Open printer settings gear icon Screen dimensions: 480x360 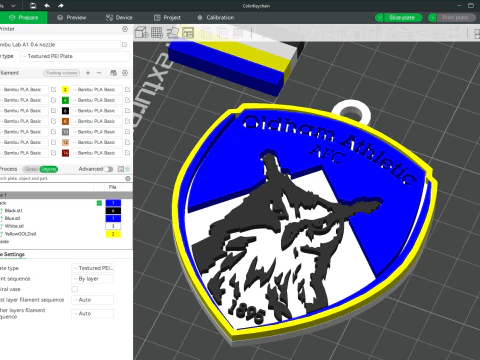(x=125, y=29)
